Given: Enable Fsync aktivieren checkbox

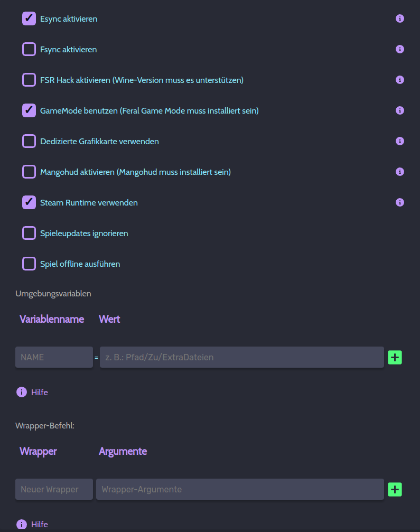Looking at the screenshot, I should coord(29,50).
